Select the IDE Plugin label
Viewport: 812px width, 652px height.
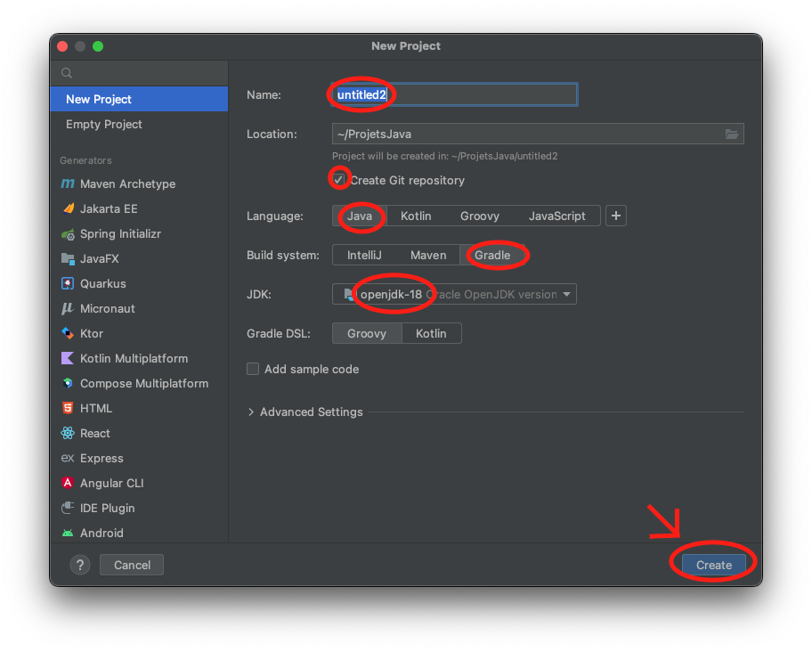107,508
